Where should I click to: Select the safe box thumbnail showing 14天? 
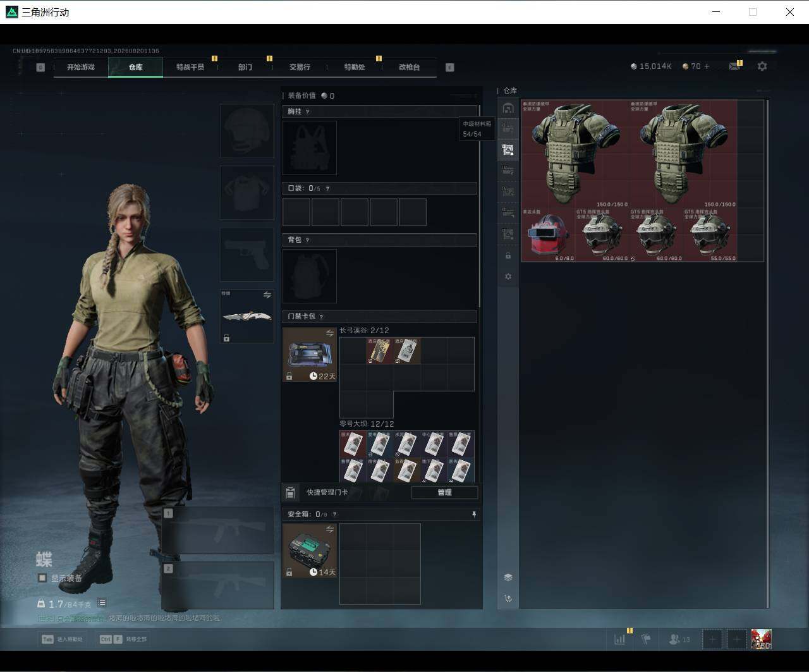click(x=310, y=551)
